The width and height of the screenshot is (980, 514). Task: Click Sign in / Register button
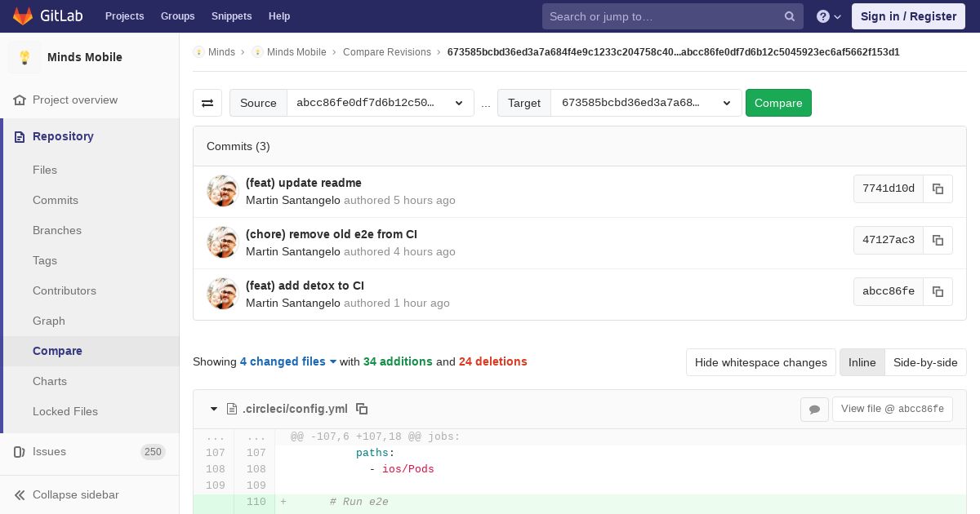pyautogui.click(x=908, y=16)
